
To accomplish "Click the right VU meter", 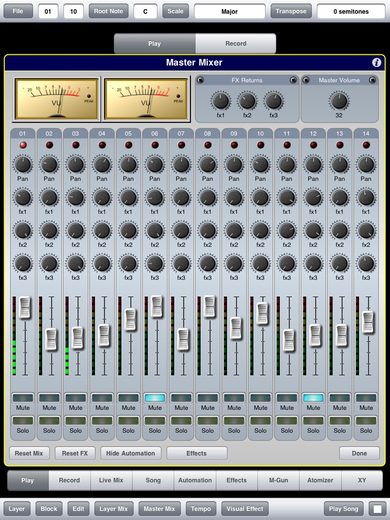I will tap(146, 99).
